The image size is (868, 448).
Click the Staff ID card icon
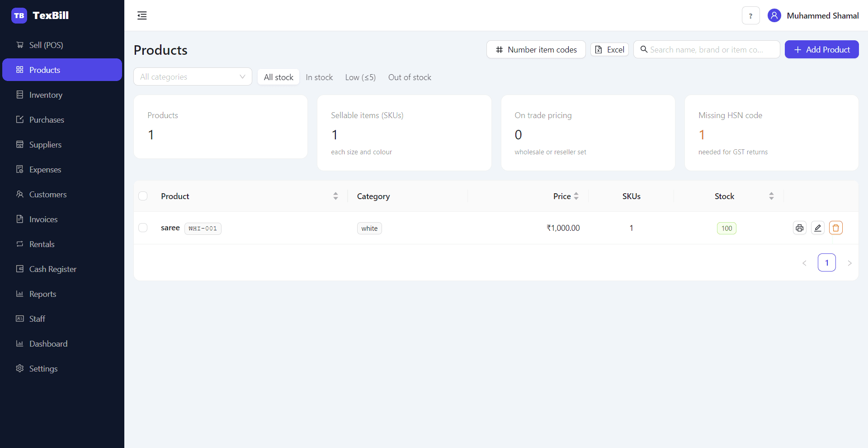click(x=20, y=319)
